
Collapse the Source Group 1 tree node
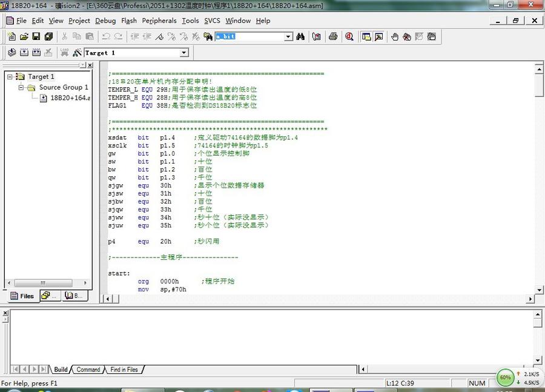click(x=22, y=87)
